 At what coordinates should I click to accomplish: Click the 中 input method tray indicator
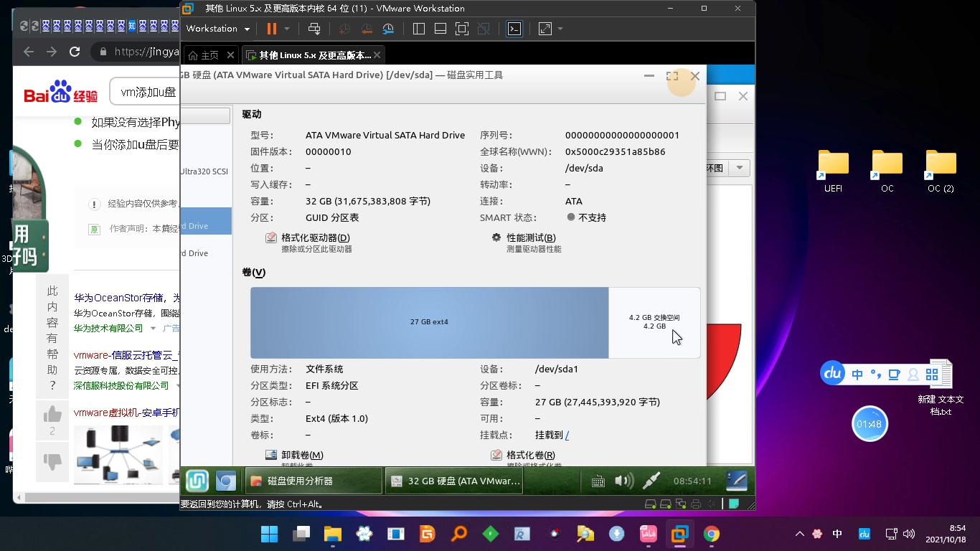coord(837,534)
